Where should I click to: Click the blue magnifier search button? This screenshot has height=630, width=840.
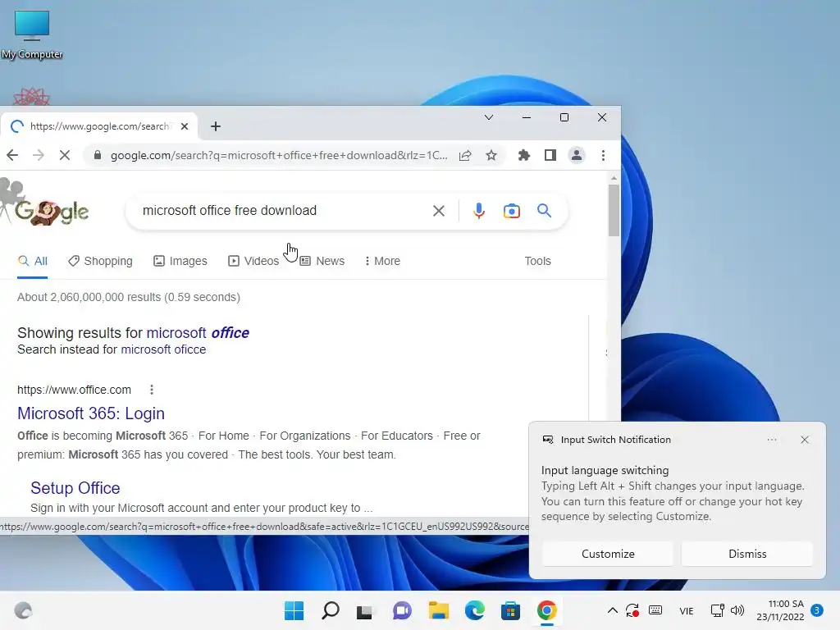545,211
